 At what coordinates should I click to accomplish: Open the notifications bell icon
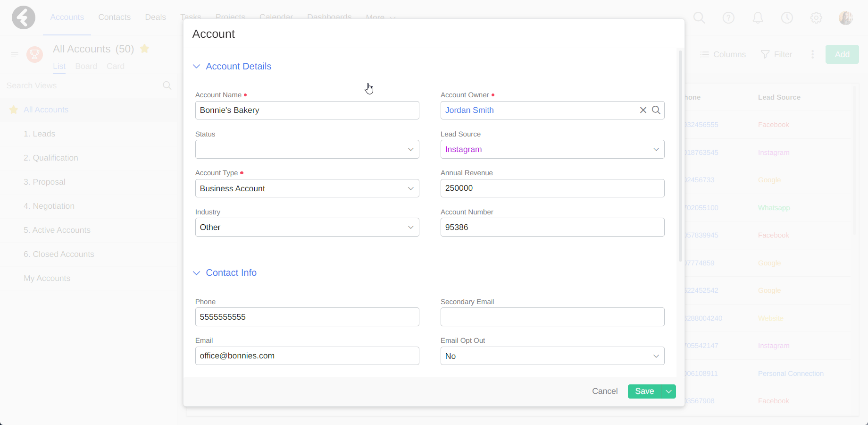758,18
